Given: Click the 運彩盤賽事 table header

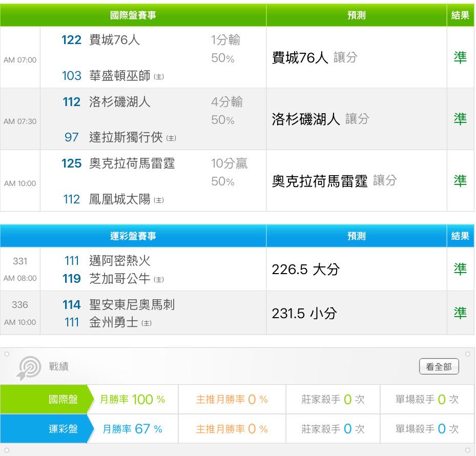Looking at the screenshot, I should click(x=133, y=236).
